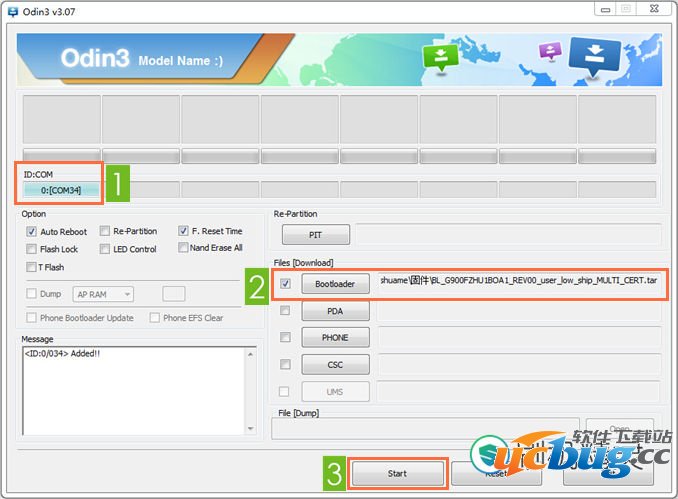The image size is (678, 499).
Task: Click the green download icon in banner
Action: [440, 57]
